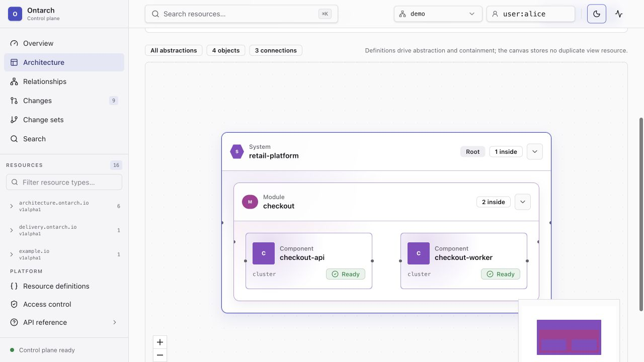
Task: Click the checkout-worker component icon
Action: [419, 253]
